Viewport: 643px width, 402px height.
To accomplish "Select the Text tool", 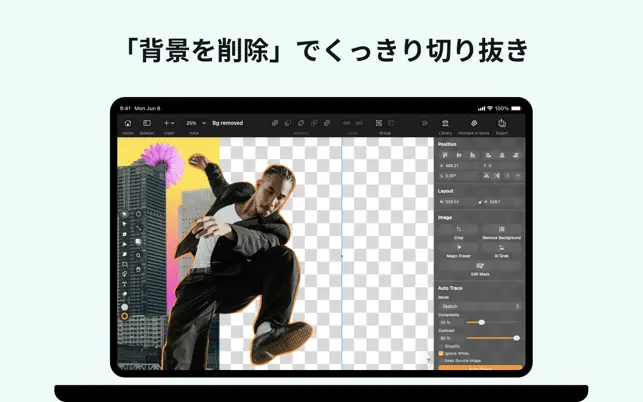I will pyautogui.click(x=125, y=284).
